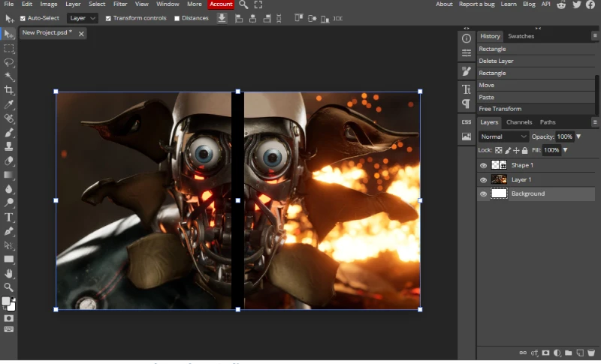Select the Spot Healing Brush tool
Image resolution: width=601 pixels, height=364 pixels.
(8, 119)
